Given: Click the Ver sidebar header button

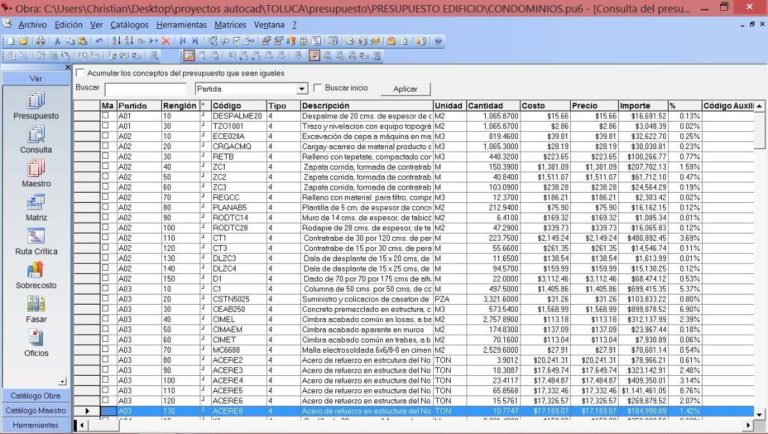Looking at the screenshot, I should (x=35, y=78).
